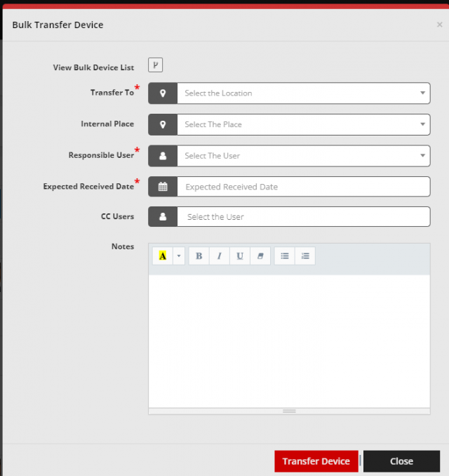Click calendar icon for Expected Received Date
This screenshot has width=449, height=476.
[x=163, y=186]
